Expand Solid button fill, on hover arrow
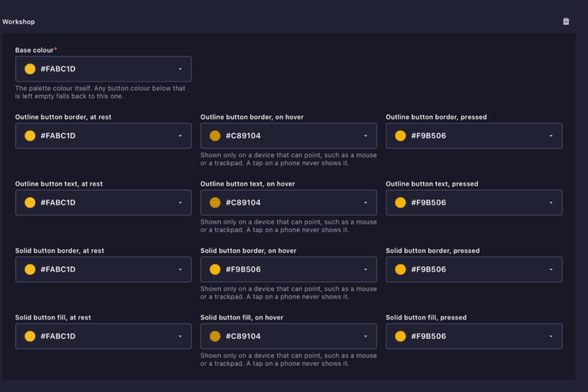 366,336
